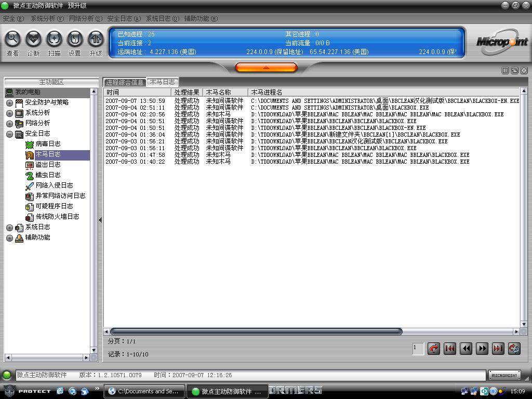
Task: Open the PROTECT start button
Action: click(27, 391)
